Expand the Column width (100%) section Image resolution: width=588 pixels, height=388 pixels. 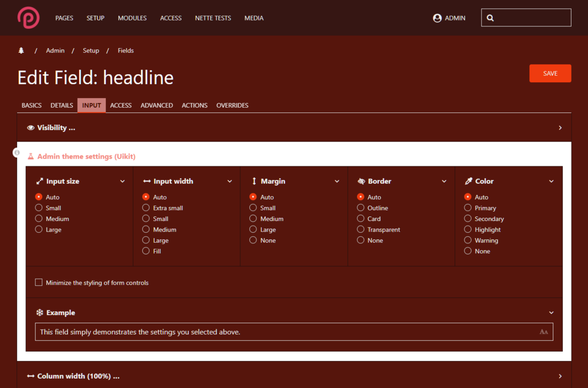(x=560, y=376)
